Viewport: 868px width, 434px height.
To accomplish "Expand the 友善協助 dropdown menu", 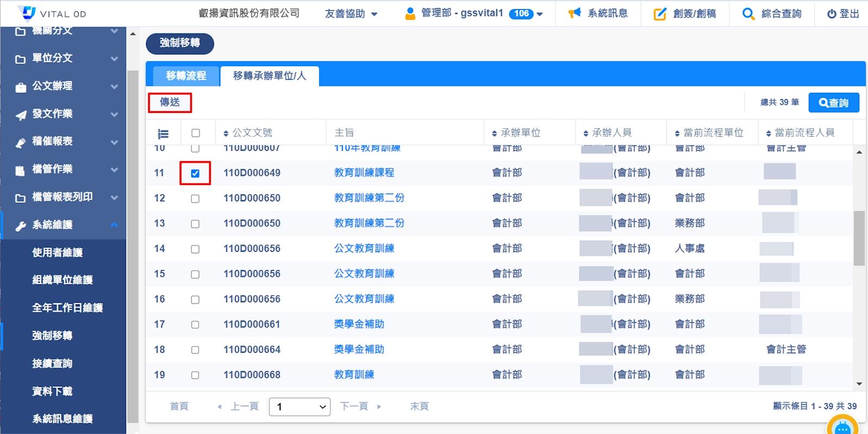I will [351, 14].
